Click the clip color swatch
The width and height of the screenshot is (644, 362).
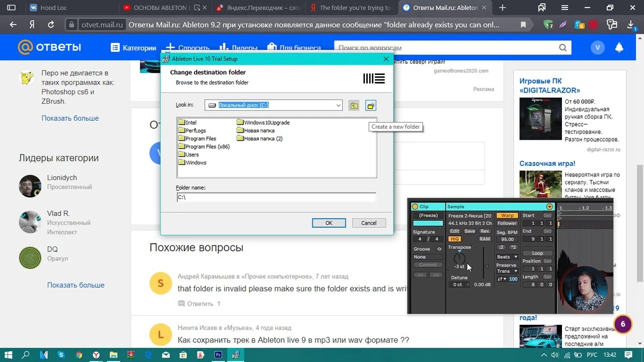coord(428,223)
